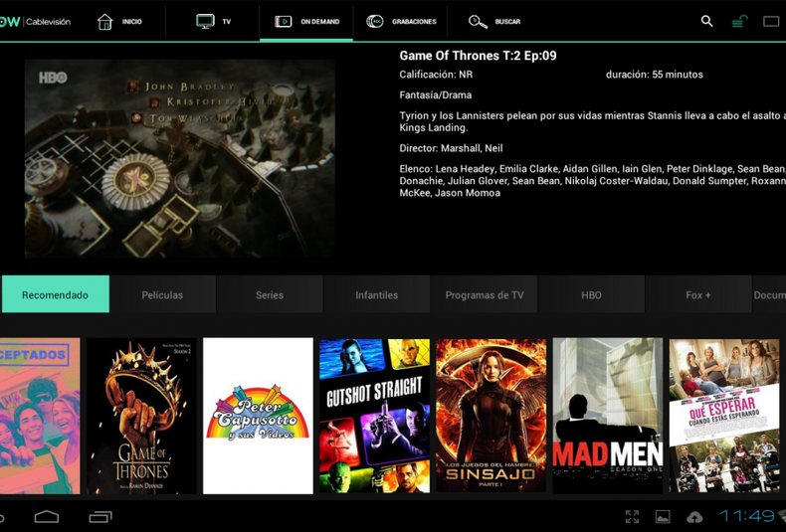Open the INICIO menu label
The height and width of the screenshot is (532, 786).
(132, 22)
